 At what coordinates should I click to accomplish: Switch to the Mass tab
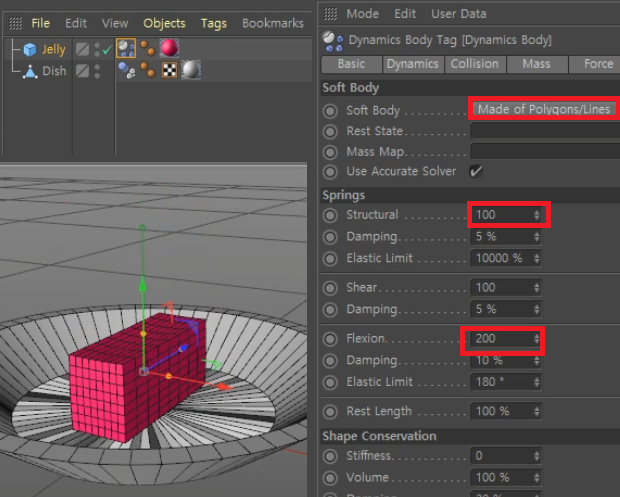pyautogui.click(x=537, y=64)
